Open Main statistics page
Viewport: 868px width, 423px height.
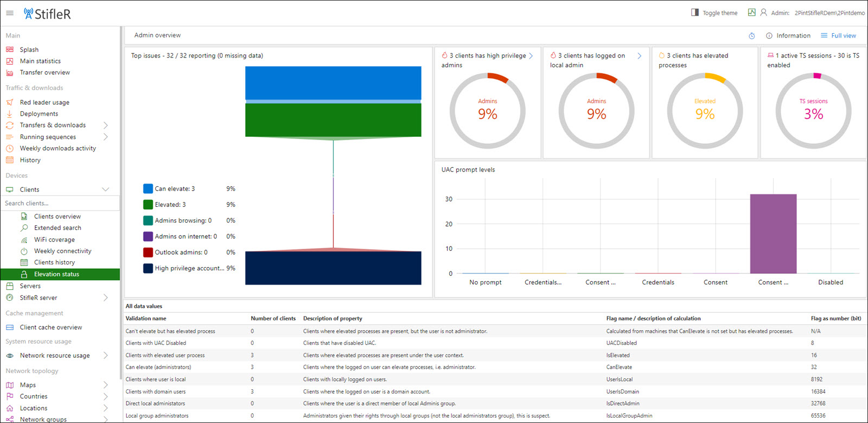(x=40, y=61)
